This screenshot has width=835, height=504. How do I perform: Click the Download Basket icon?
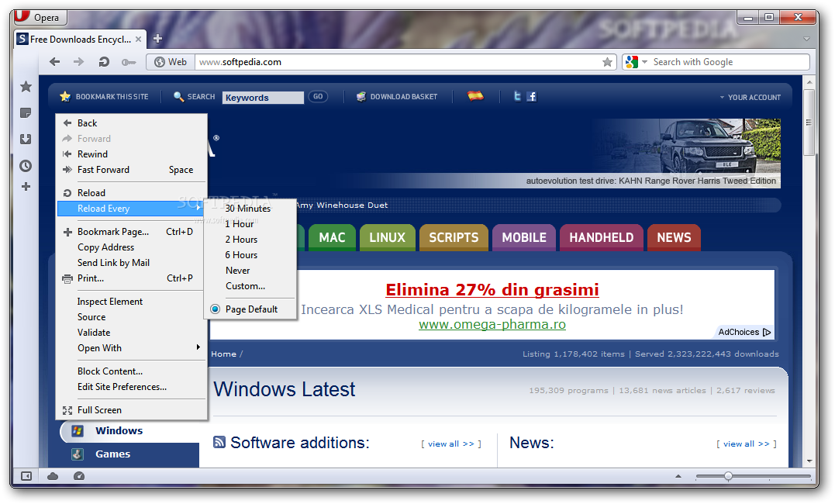pyautogui.click(x=361, y=96)
